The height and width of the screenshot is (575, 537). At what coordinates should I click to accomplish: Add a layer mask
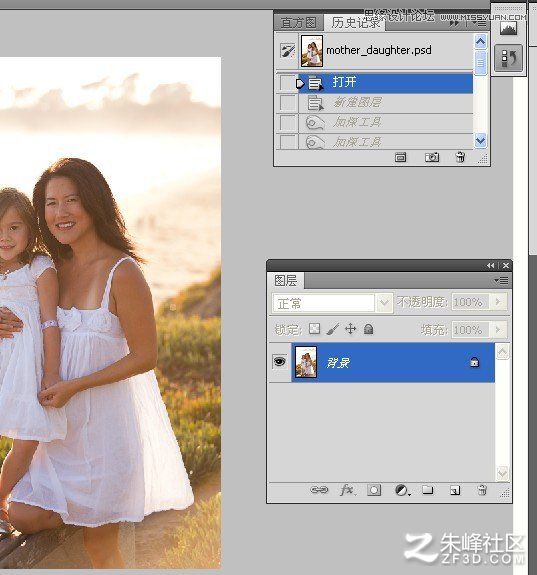pos(374,490)
